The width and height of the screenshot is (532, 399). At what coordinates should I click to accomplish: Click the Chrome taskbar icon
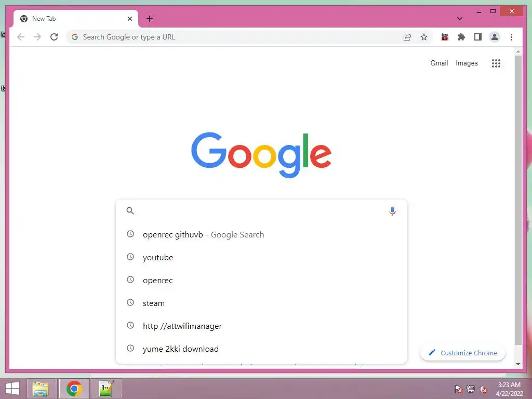click(x=74, y=389)
